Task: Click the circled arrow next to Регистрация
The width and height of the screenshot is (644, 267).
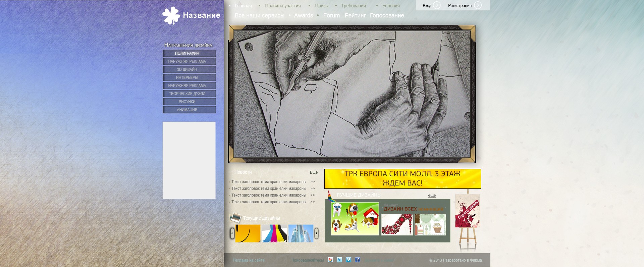Action: [478, 5]
